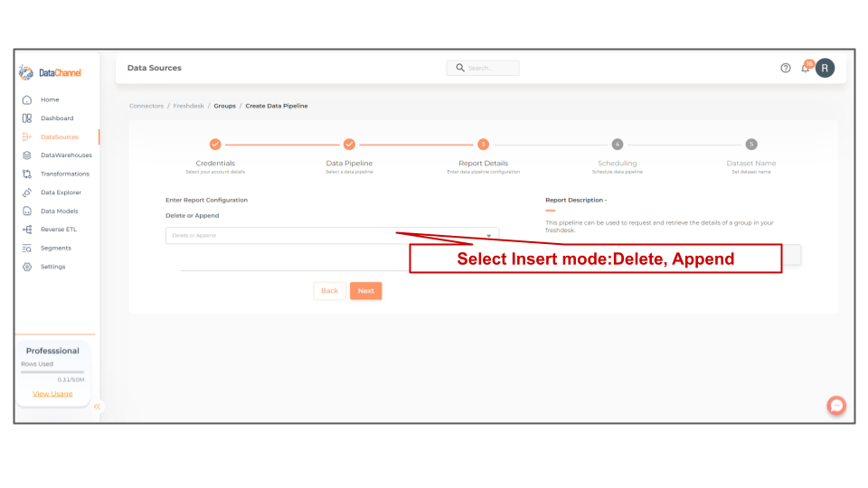Screen dimensions: 868x488
Task: Open the Dashboard icon in sidebar
Action: point(26,117)
